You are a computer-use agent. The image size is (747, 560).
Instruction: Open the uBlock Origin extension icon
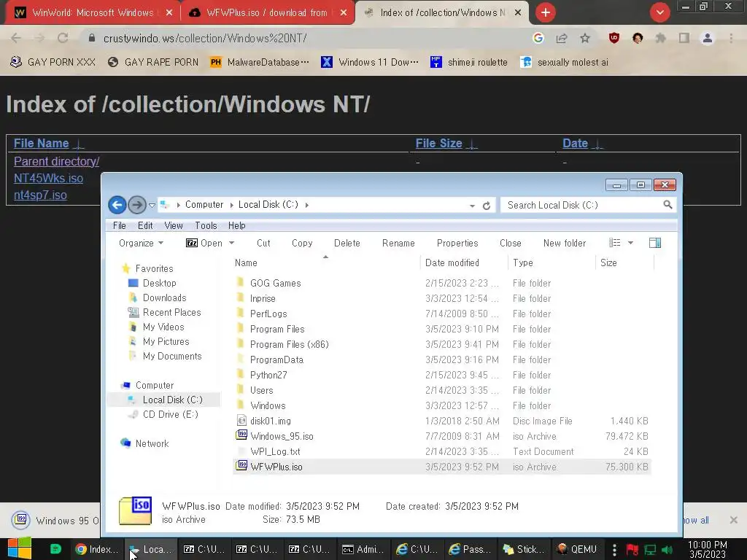click(614, 38)
